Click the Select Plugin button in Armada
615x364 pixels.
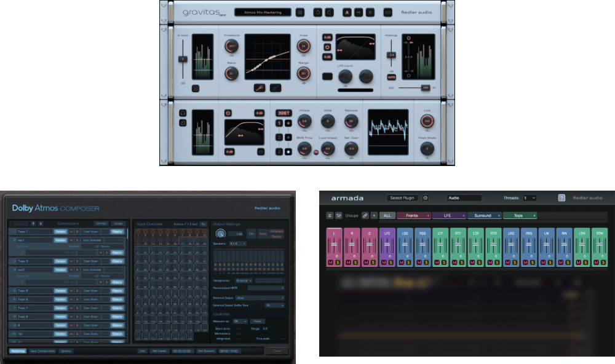(x=402, y=198)
